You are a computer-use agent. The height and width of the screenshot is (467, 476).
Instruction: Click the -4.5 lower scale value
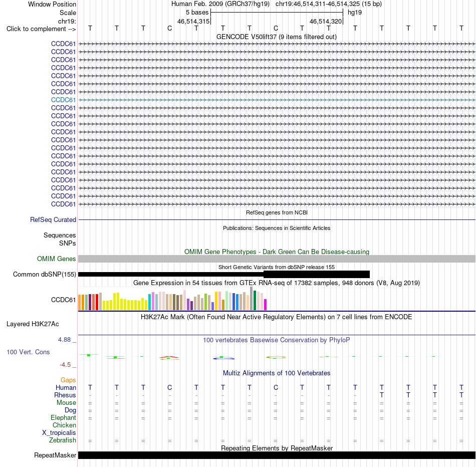(x=65, y=365)
